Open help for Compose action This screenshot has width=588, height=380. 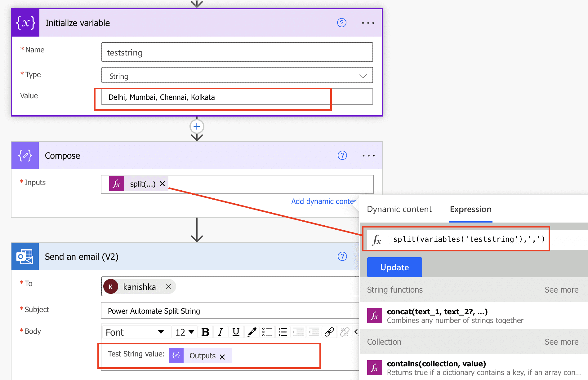pos(342,156)
